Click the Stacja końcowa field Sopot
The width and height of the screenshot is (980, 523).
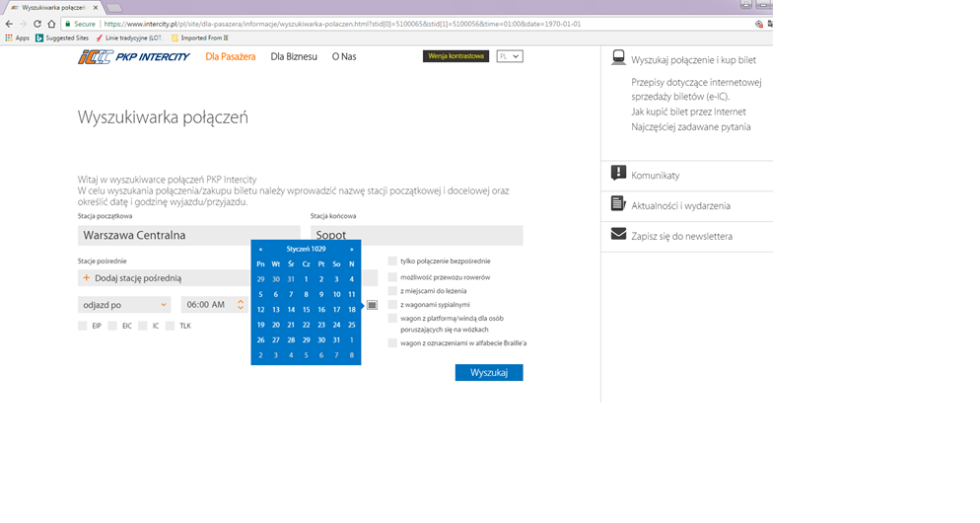point(417,235)
